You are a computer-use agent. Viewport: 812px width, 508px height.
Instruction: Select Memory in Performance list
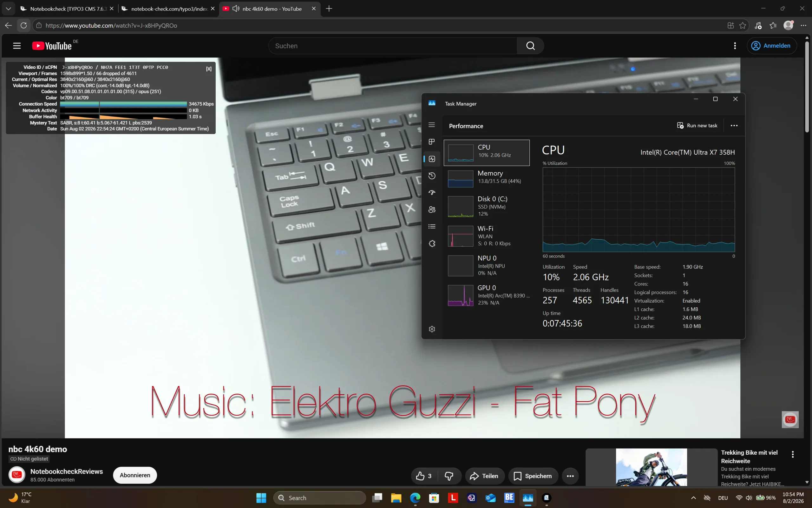[x=487, y=178]
